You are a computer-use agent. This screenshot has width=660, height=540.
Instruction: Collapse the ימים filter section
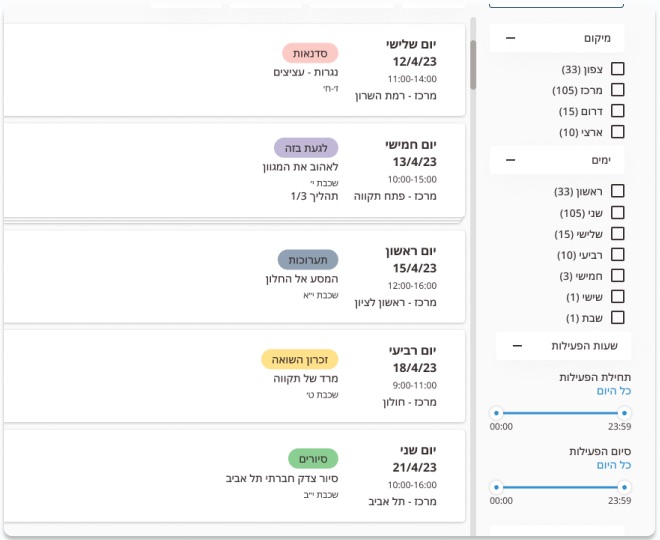pos(511,160)
